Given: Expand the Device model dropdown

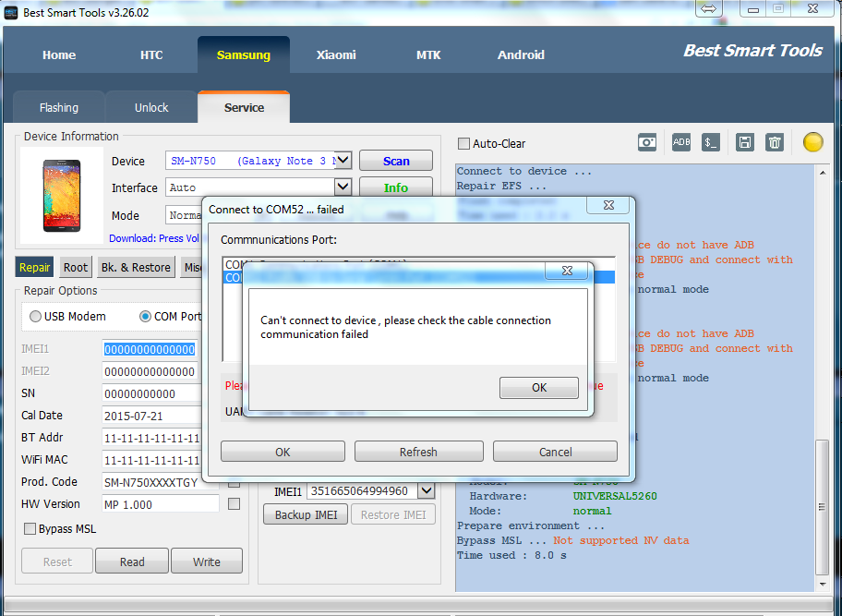Looking at the screenshot, I should pyautogui.click(x=343, y=160).
